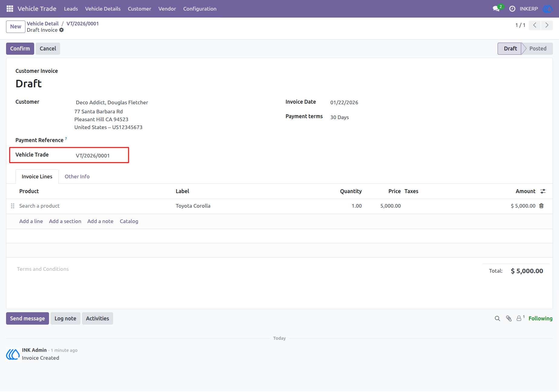The image size is (559, 392).
Task: Confirm the draft invoice
Action: pos(20,49)
